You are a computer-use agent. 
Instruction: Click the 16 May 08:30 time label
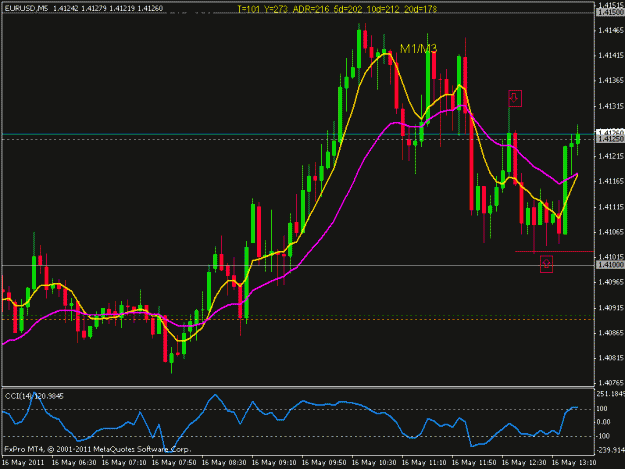coord(224,463)
